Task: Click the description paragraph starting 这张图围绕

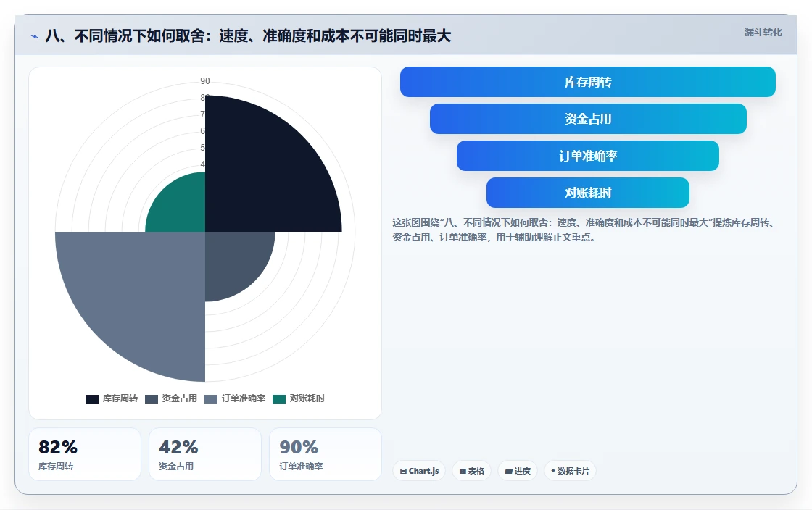Action: [x=584, y=230]
